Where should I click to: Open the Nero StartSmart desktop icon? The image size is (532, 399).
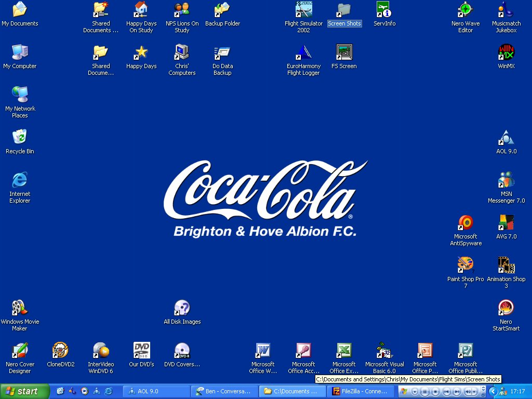pos(506,315)
